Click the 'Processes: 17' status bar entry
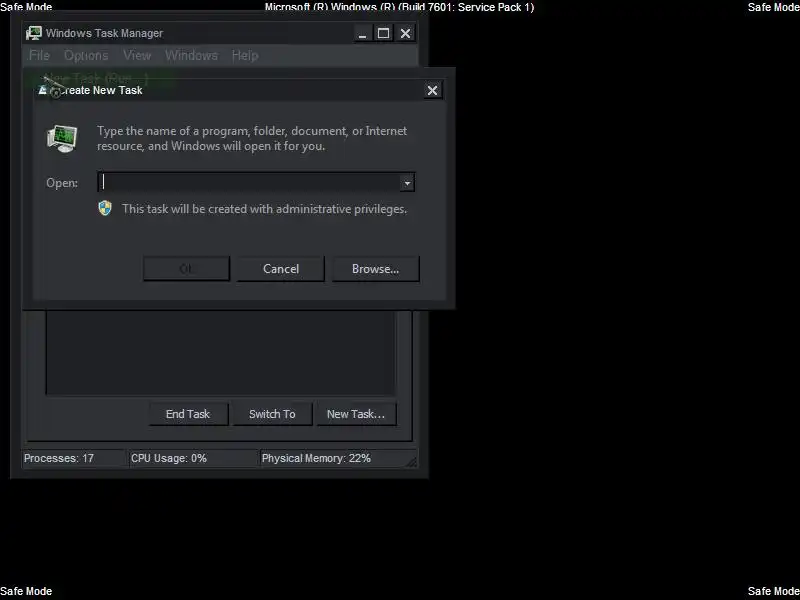Screen dimensions: 800x600 59,458
